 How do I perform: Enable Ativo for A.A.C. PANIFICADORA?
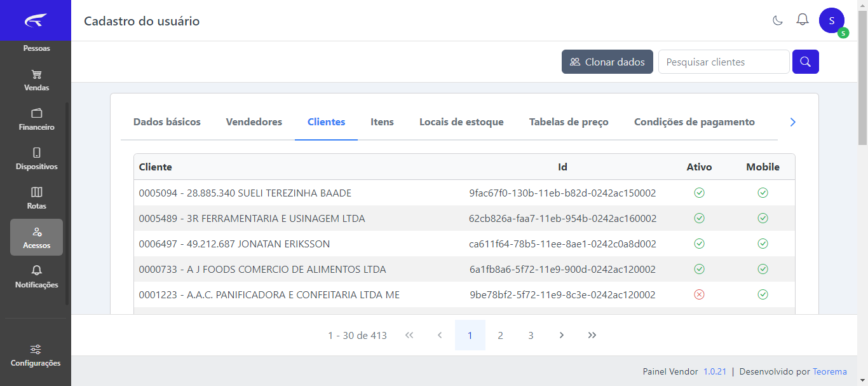(x=700, y=294)
